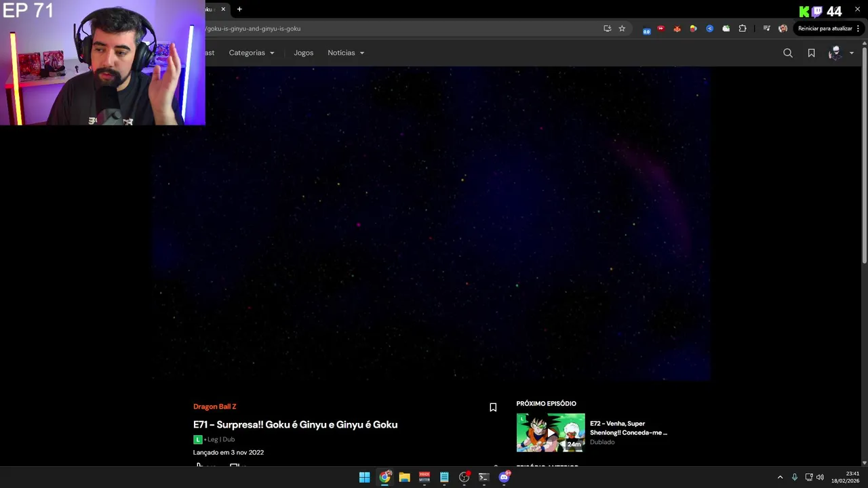The height and width of the screenshot is (488, 868).
Task: Click the video player area
Action: tap(431, 224)
